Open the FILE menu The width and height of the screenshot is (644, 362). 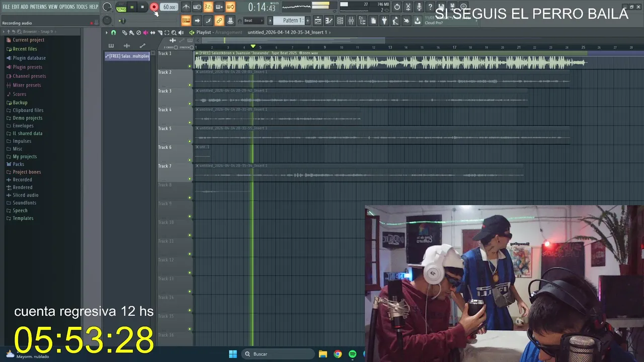[x=6, y=7]
